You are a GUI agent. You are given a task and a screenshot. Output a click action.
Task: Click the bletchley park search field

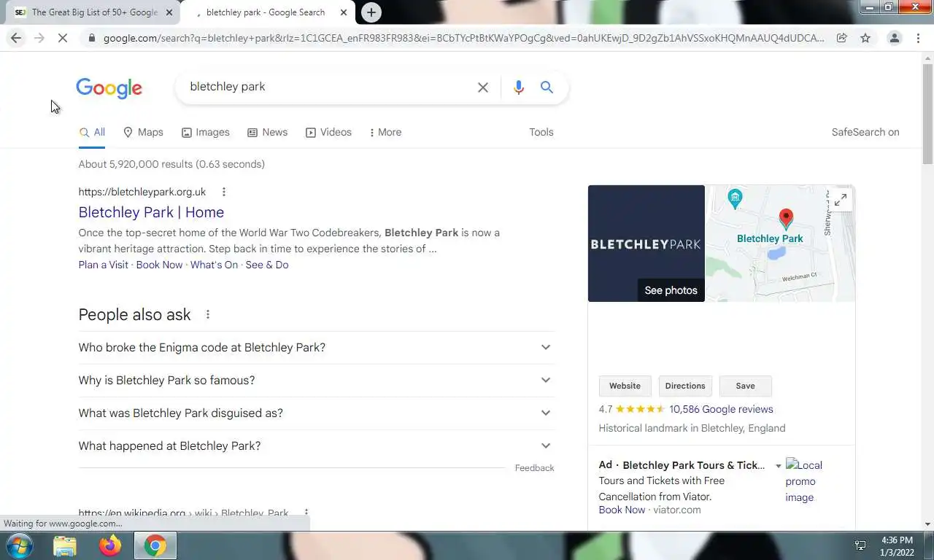click(328, 87)
